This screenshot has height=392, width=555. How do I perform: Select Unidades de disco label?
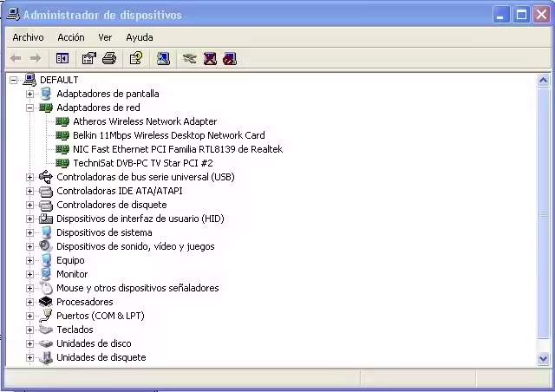click(x=94, y=343)
